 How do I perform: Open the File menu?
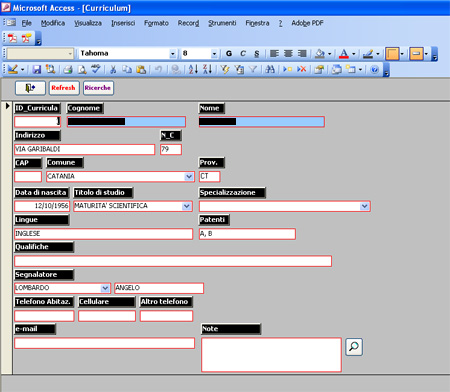[26, 23]
